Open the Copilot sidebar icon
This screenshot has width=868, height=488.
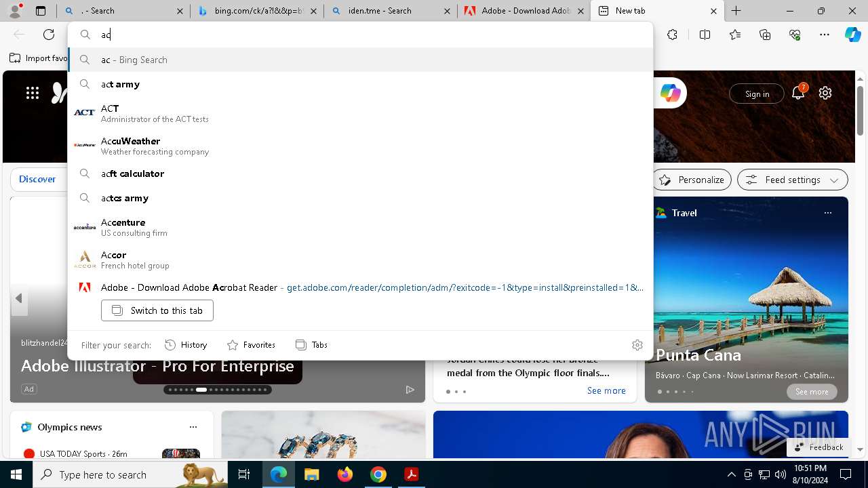(x=853, y=35)
